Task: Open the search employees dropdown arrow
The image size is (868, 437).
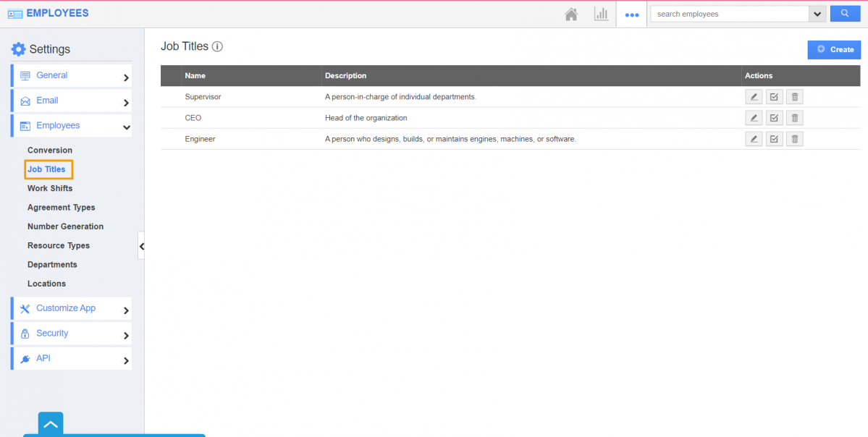Action: (x=817, y=14)
